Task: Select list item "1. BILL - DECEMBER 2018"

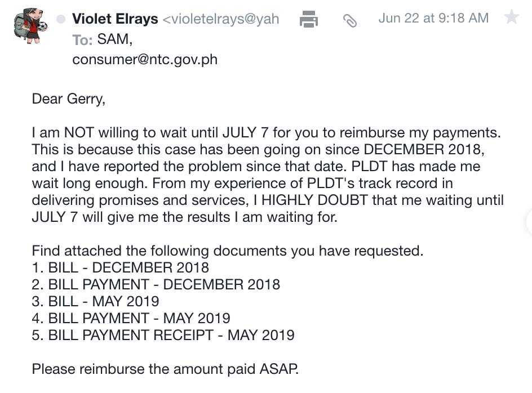Action: coord(120,267)
